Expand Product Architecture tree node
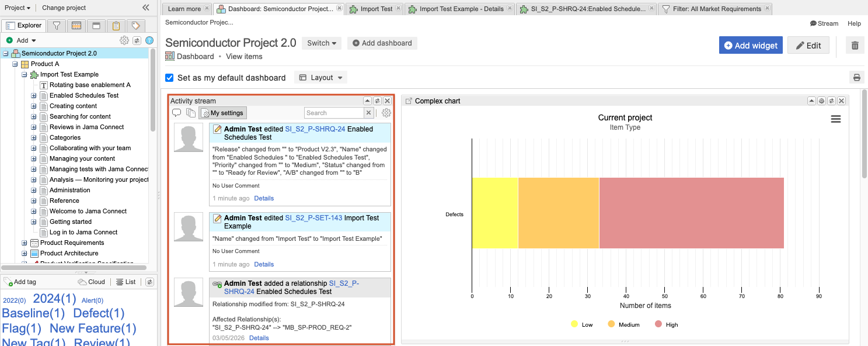The image size is (868, 346). point(25,253)
